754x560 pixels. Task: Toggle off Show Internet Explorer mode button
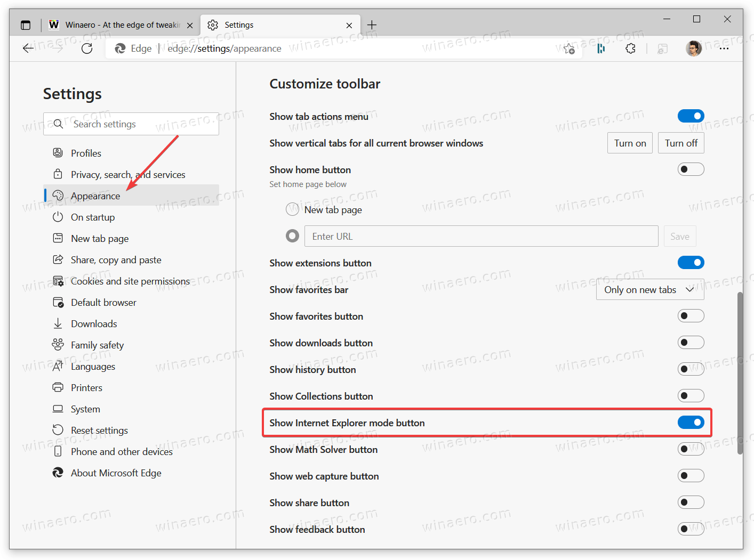tap(691, 423)
